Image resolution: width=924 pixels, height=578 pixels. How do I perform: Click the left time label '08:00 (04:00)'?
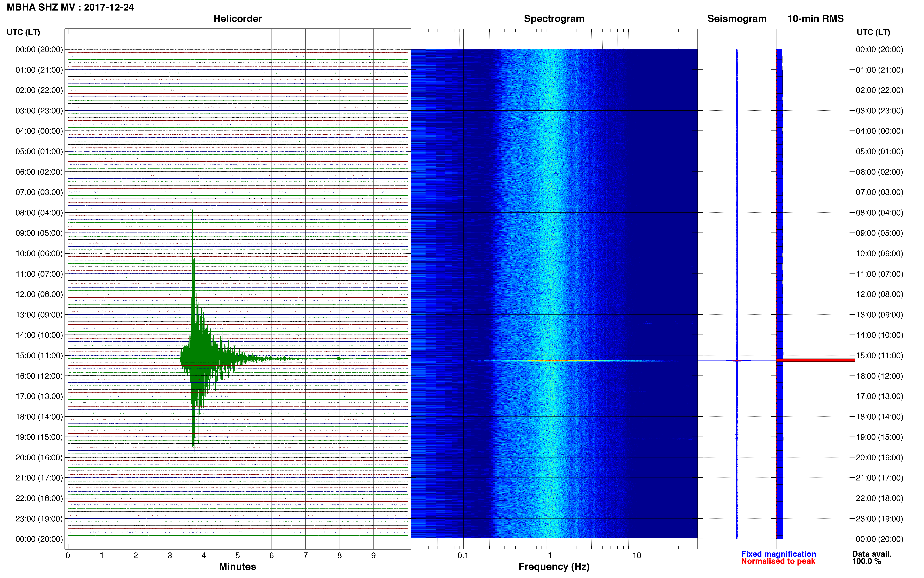pos(39,213)
